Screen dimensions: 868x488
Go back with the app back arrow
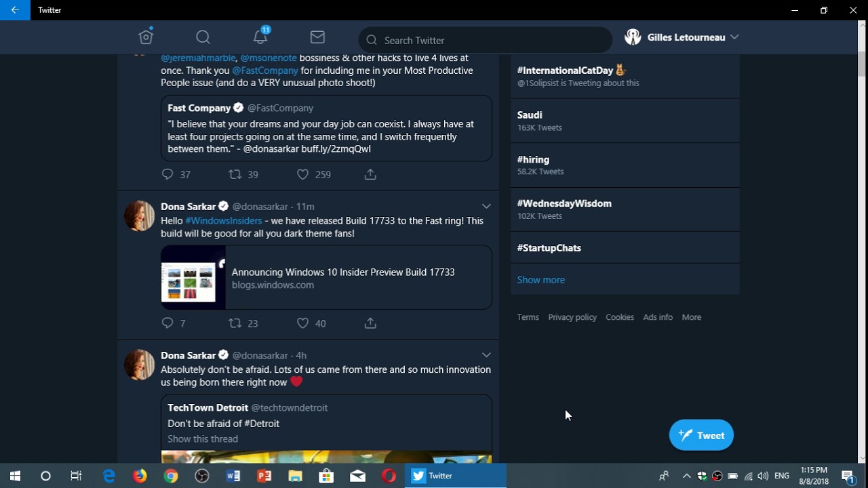tap(15, 10)
